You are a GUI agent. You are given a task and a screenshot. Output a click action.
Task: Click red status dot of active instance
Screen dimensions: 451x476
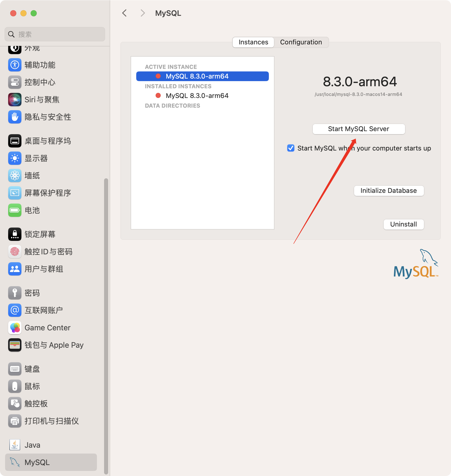coord(158,76)
